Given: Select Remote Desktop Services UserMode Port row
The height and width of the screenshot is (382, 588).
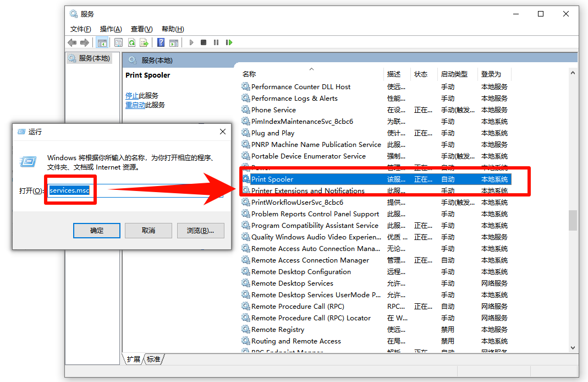Looking at the screenshot, I should tap(316, 294).
